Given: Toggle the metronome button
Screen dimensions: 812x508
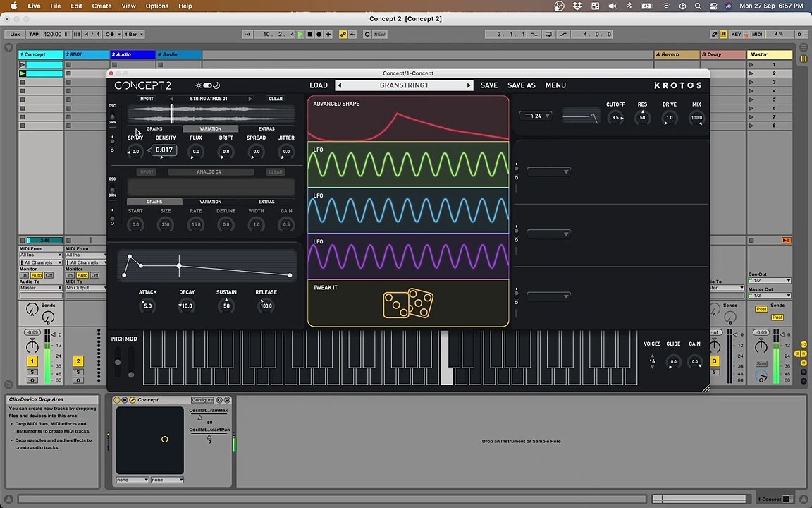Looking at the screenshot, I should pyautogui.click(x=110, y=34).
